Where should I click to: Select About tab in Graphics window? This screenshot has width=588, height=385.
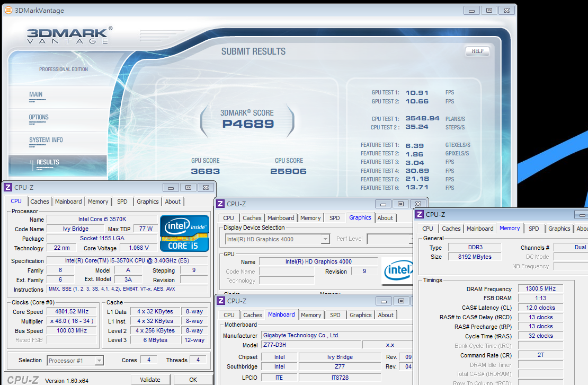pos(385,218)
